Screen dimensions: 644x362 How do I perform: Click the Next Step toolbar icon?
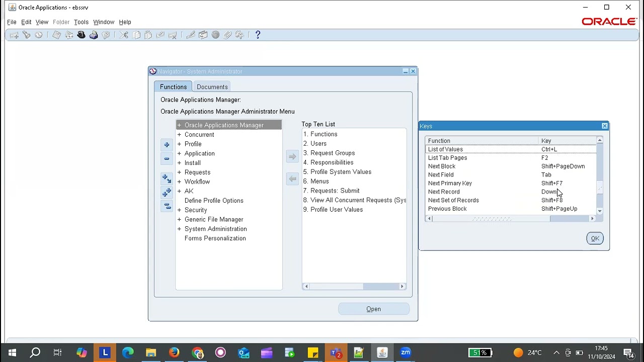point(69,35)
